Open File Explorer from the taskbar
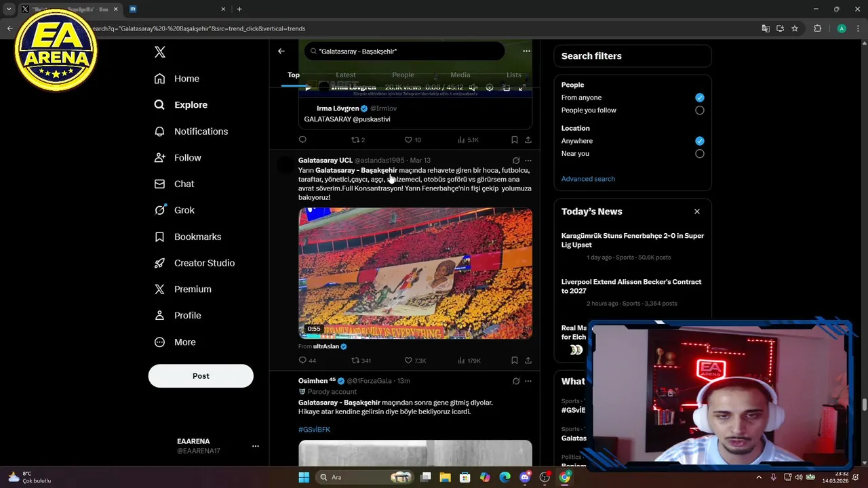Image resolution: width=868 pixels, height=488 pixels. (x=446, y=477)
